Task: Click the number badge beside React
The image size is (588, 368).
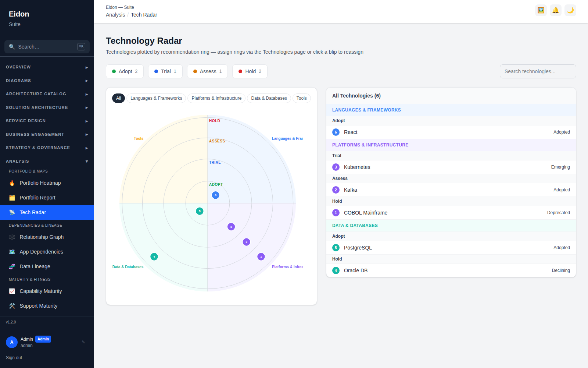Action: coord(336,132)
